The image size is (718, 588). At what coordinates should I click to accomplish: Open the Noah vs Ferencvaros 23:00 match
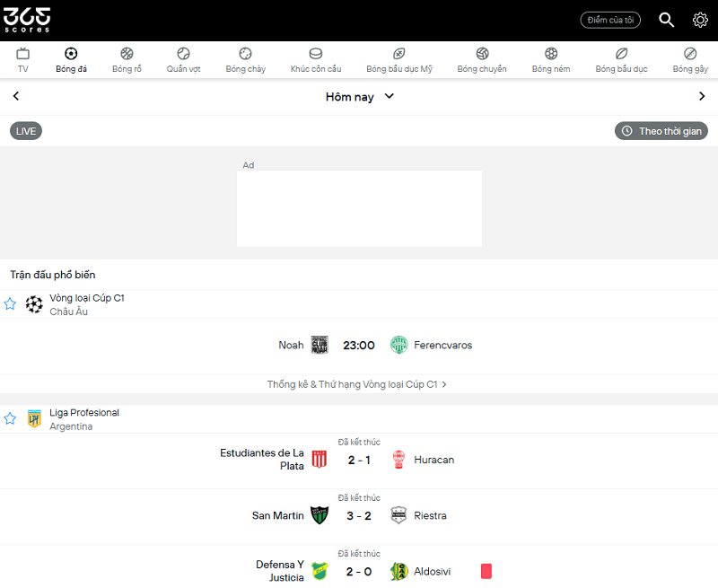pyautogui.click(x=359, y=346)
